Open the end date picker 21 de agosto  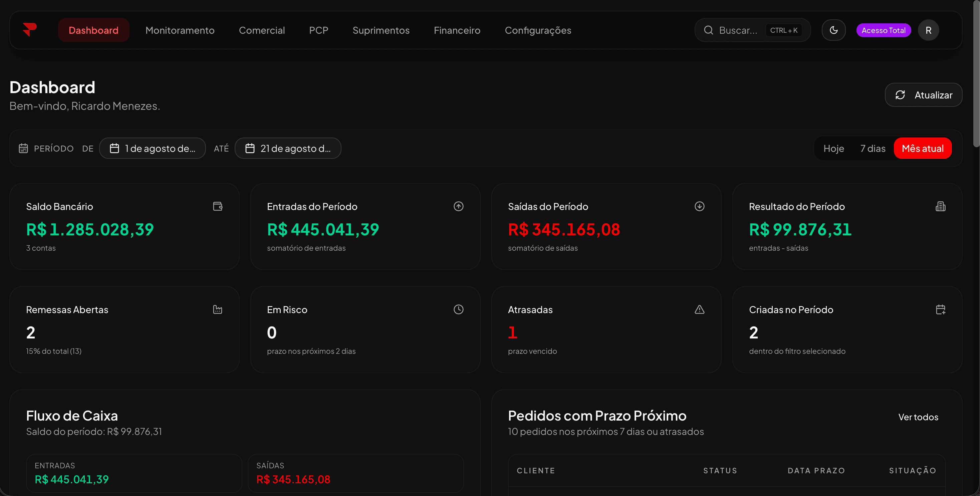coord(288,148)
